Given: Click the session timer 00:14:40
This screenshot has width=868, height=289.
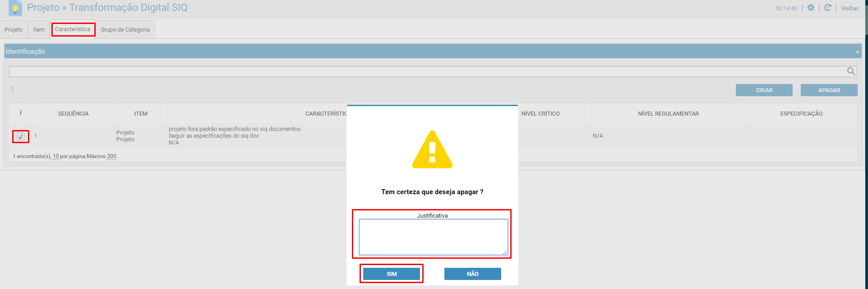Looking at the screenshot, I should click(786, 8).
